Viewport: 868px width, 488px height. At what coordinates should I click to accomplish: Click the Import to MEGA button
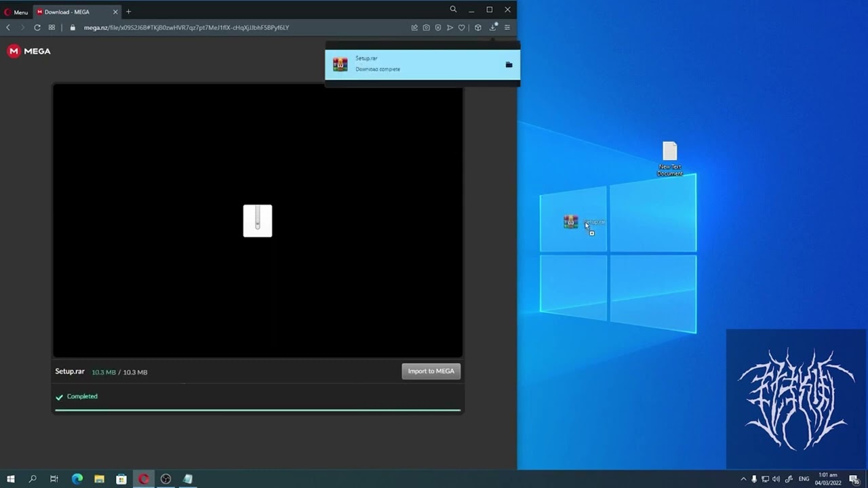(431, 371)
